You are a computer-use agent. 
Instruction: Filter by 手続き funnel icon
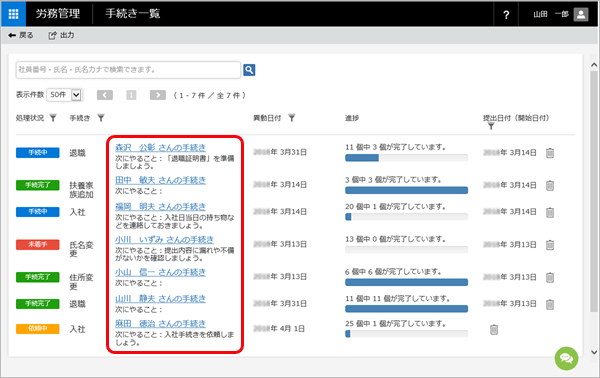(101, 118)
